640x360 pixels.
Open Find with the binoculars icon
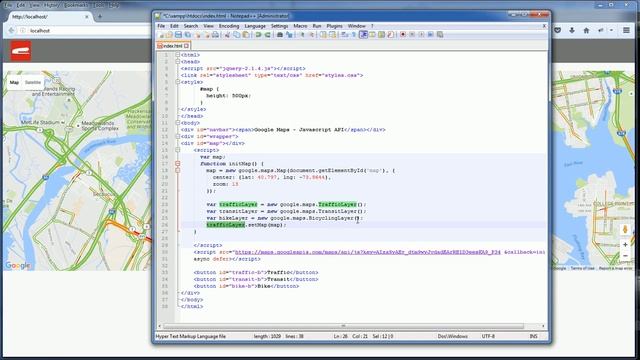280,35
